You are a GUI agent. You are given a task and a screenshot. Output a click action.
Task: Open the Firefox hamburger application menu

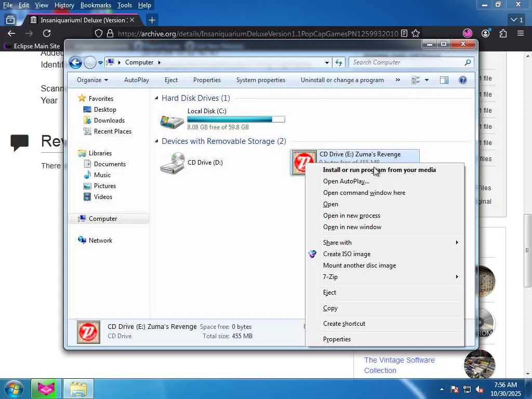pyautogui.click(x=521, y=33)
